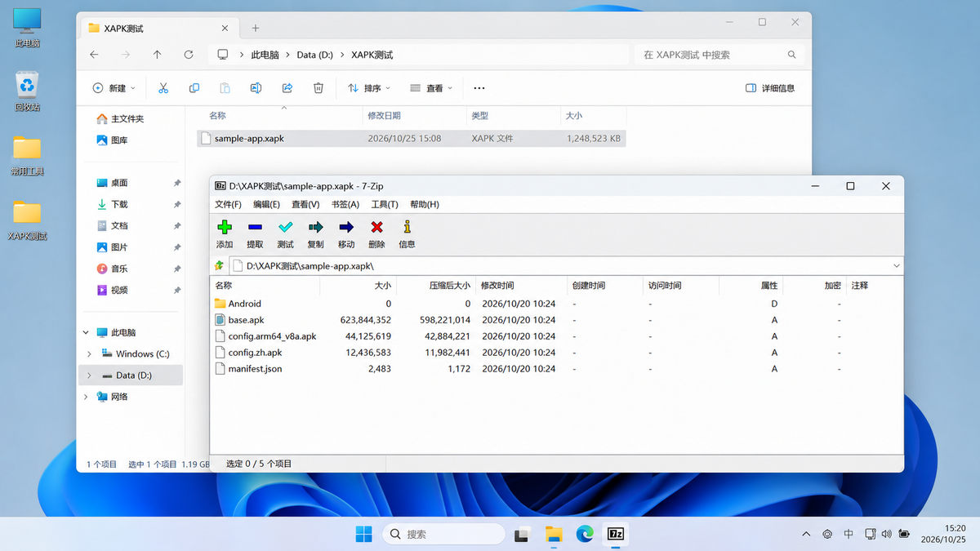Collapse the 此电脑 tree node
This screenshot has width=980, height=551.
[87, 333]
